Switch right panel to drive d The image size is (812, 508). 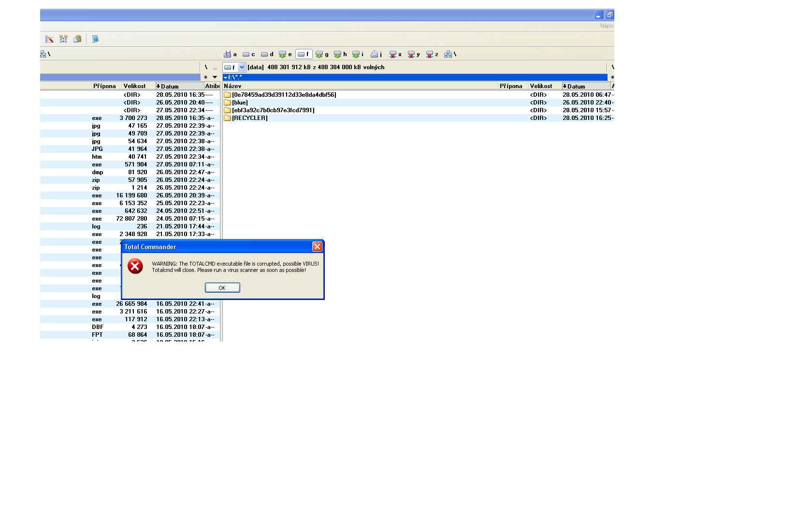[267, 54]
